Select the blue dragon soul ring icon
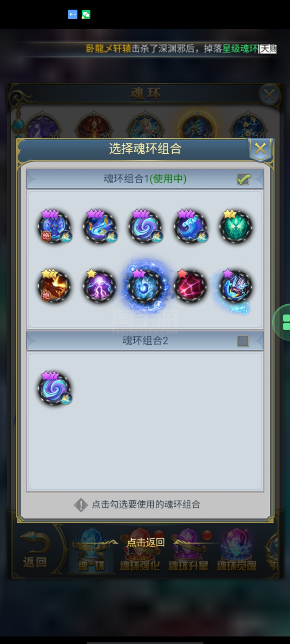Screen dimensions: 290x644 (x=54, y=226)
